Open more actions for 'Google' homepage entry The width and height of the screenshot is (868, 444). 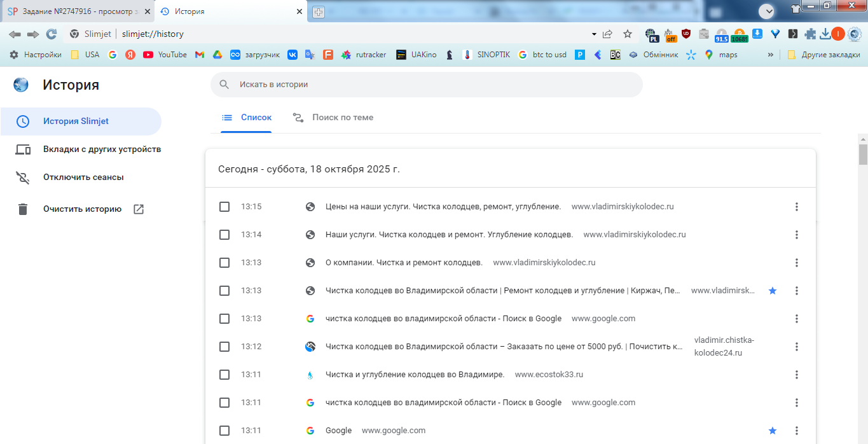[x=796, y=431]
